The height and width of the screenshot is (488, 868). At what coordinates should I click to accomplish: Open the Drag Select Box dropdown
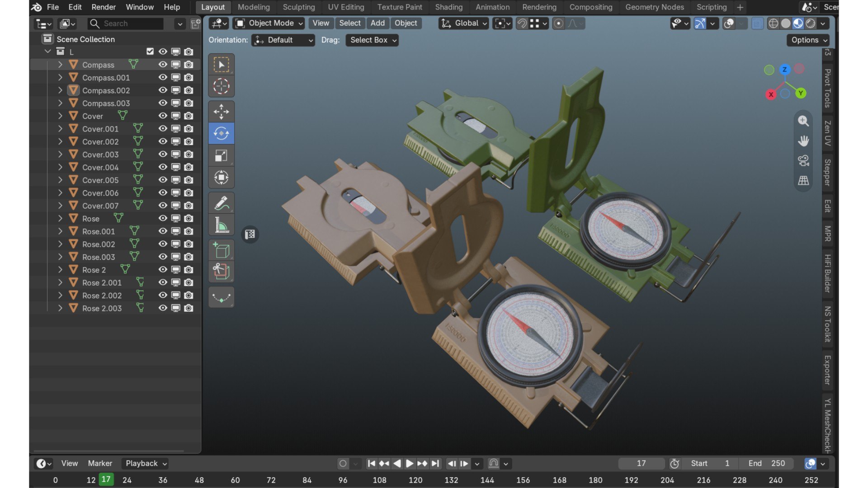372,40
